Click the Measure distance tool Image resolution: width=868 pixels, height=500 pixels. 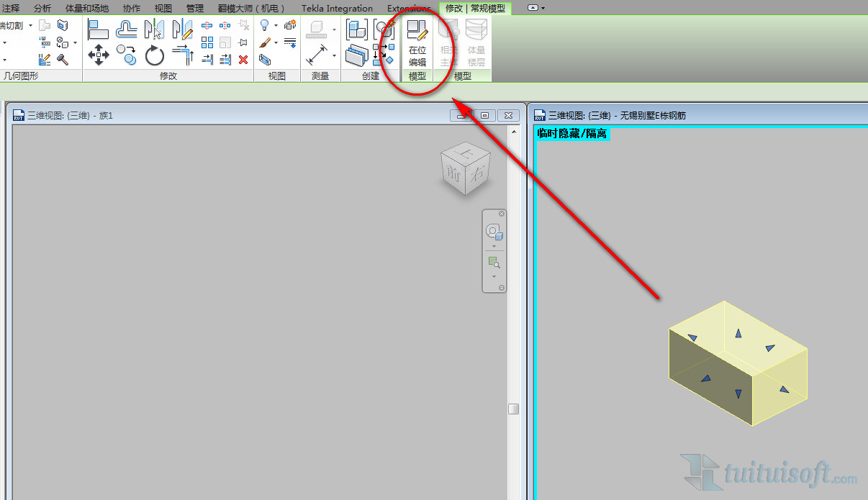tap(317, 55)
